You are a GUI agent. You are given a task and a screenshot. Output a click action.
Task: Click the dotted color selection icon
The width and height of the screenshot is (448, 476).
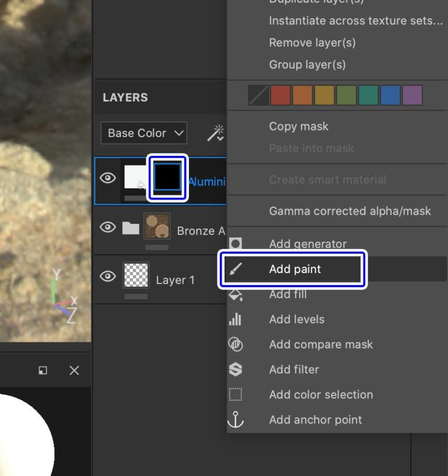236,394
